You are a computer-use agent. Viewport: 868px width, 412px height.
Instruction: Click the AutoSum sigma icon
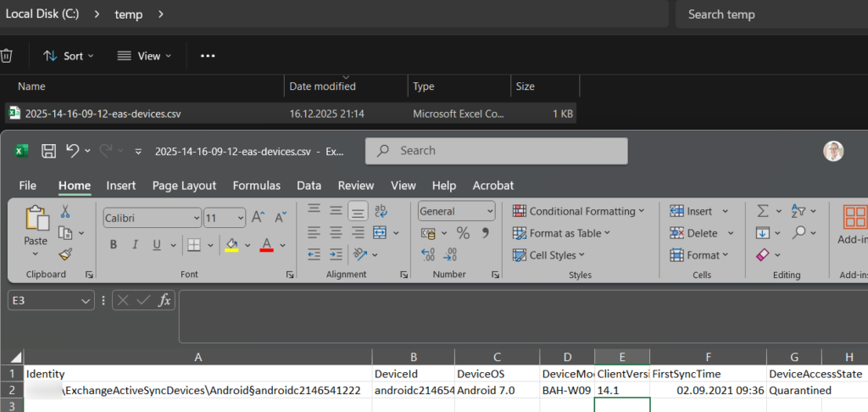point(762,211)
